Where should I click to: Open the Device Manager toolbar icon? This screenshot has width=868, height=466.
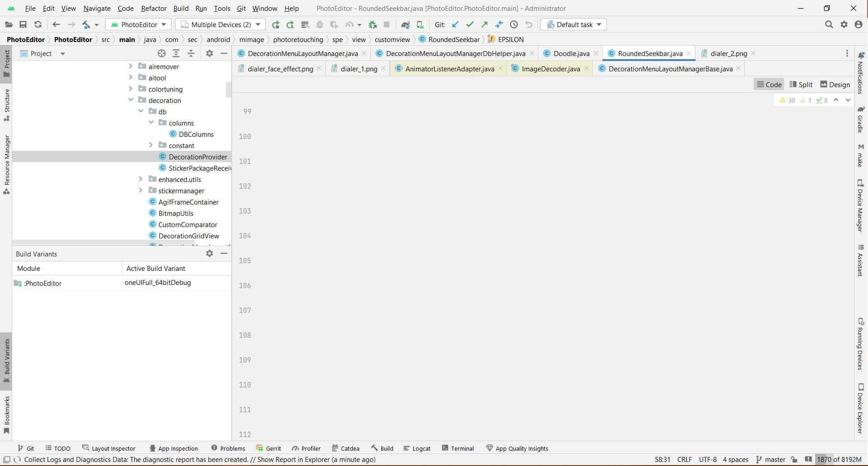(x=420, y=24)
